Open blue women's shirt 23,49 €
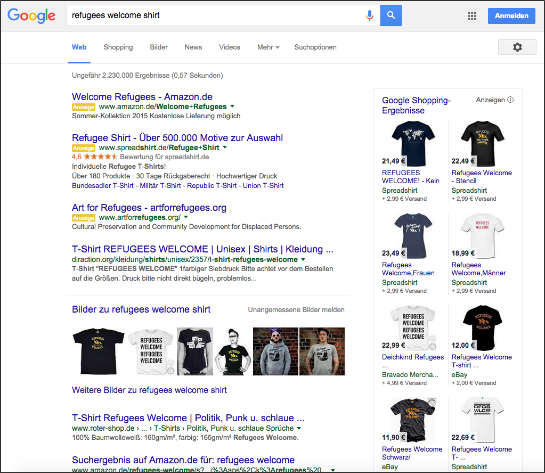Viewport: 545px width, 473px height. [413, 235]
